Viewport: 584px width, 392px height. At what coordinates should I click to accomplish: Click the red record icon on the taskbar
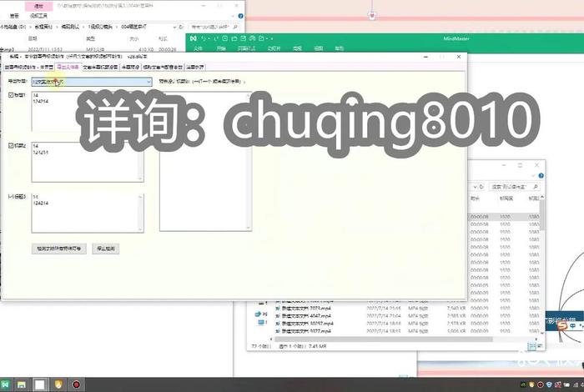(x=77, y=384)
